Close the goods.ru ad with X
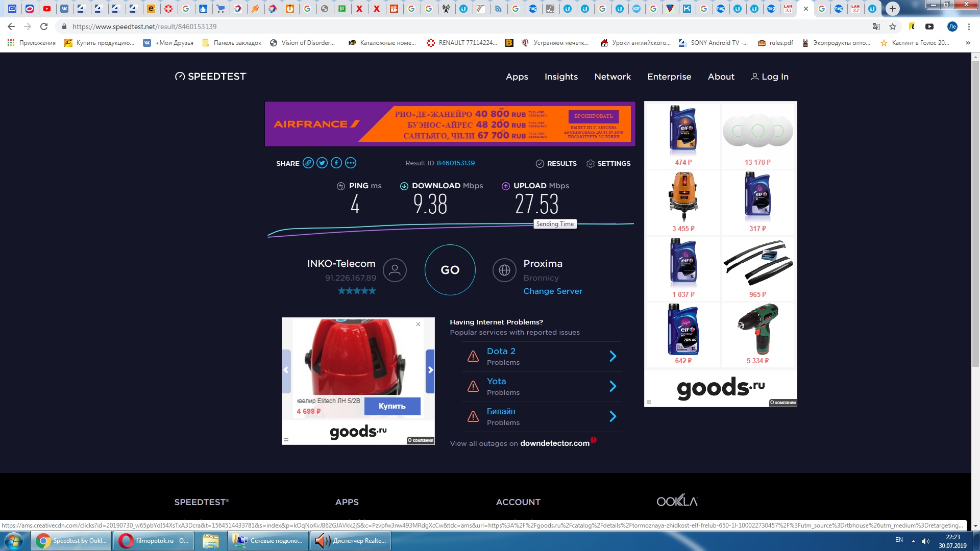This screenshot has height=551, width=980. point(418,324)
